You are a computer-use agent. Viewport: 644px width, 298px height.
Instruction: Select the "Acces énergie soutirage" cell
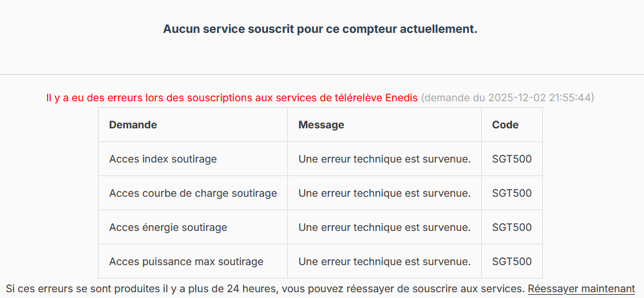(x=168, y=228)
